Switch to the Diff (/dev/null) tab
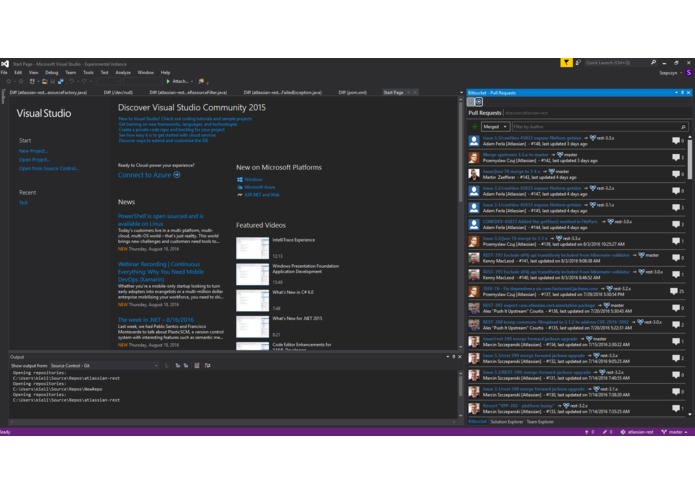Image resolution: width=695 pixels, height=494 pixels. pos(118,93)
